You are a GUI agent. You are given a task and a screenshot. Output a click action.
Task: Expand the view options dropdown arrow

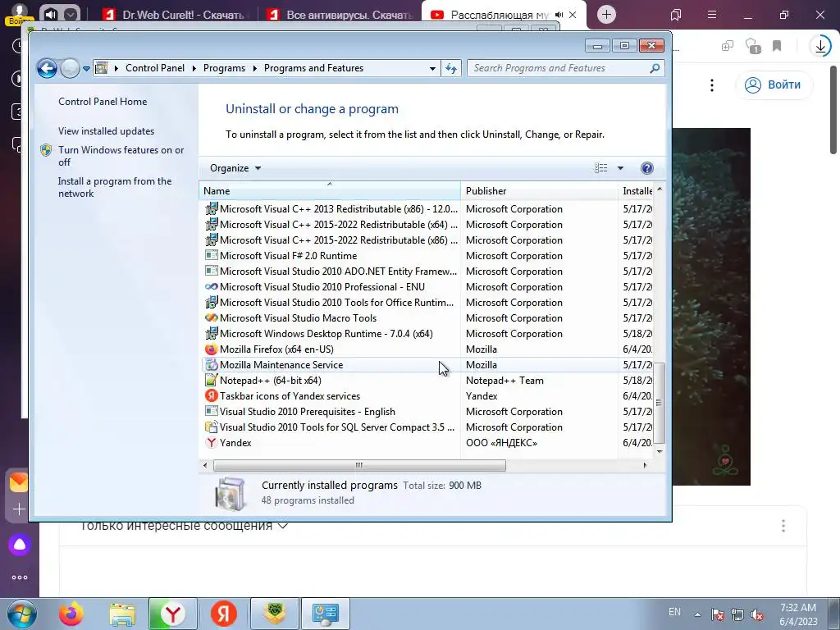pyautogui.click(x=620, y=168)
